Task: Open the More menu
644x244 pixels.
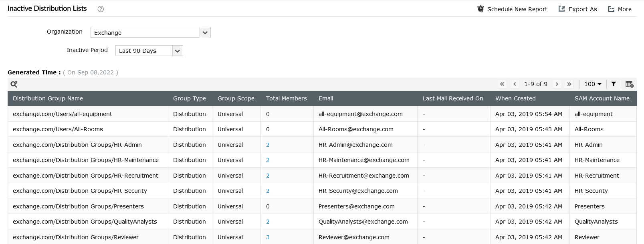Action: [620, 9]
